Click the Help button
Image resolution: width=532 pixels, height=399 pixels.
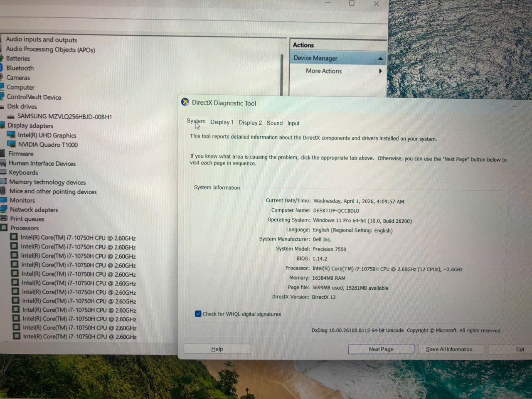(217, 349)
